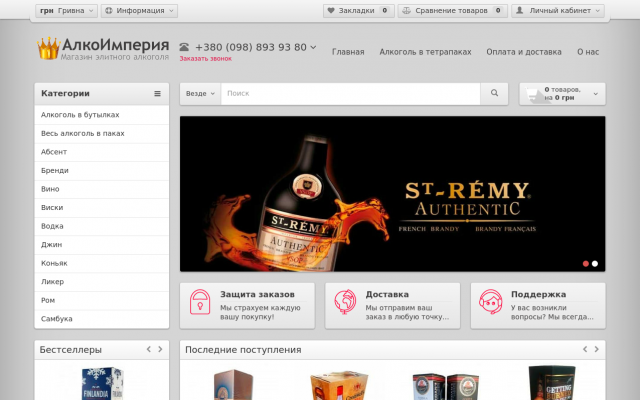
Task: Open first product thumbnail in Последние поступления
Action: tap(233, 384)
